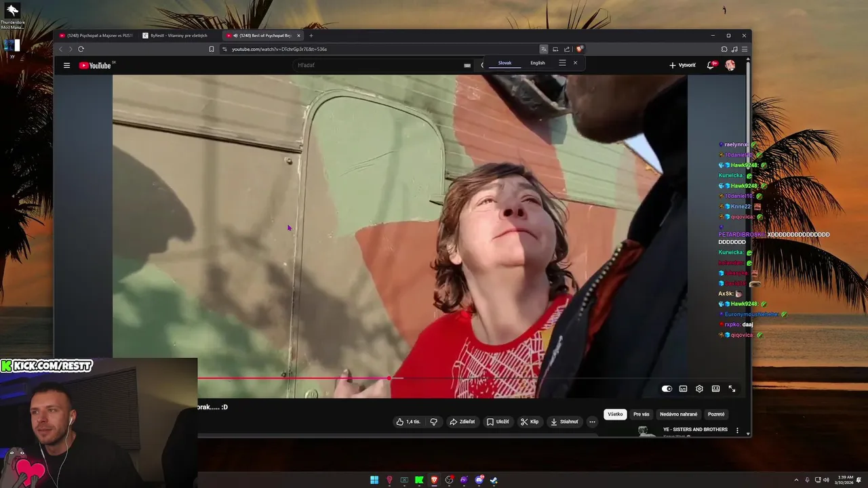Open the picture-in-picture icon in address bar
868x488 pixels.
pos(555,49)
